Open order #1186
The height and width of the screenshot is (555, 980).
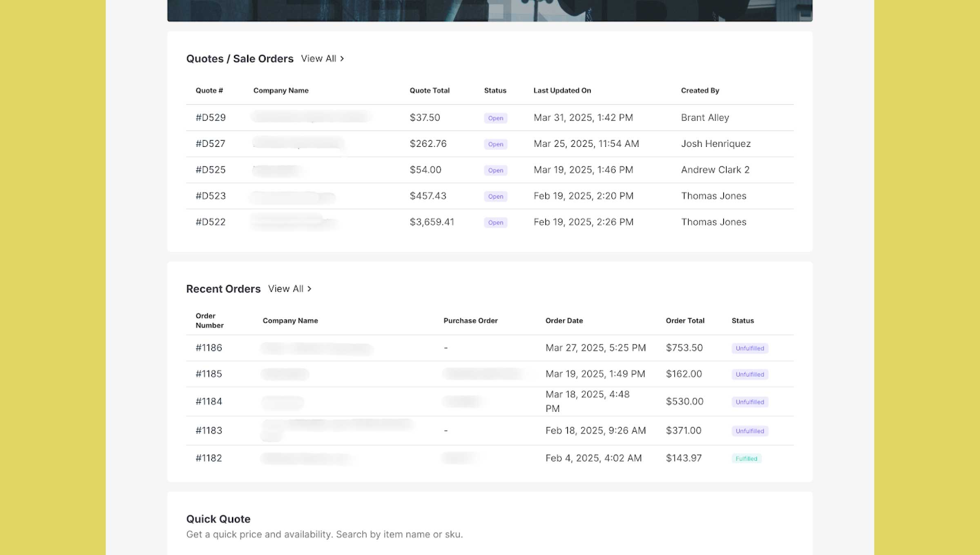tap(209, 348)
